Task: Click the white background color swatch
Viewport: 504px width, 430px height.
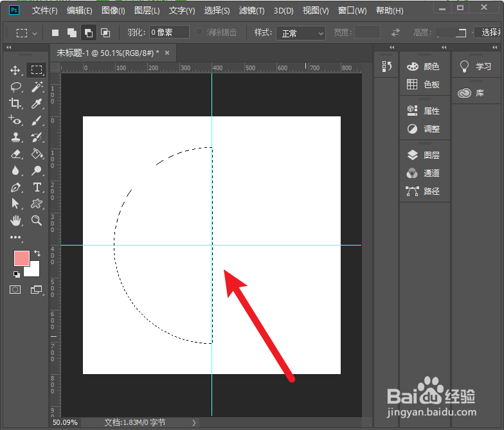Action: 35,271
